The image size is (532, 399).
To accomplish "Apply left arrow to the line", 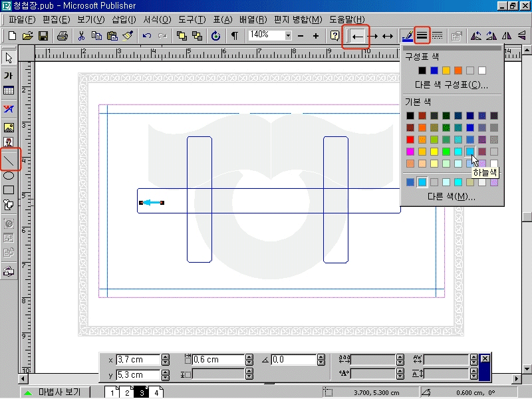I will [x=357, y=36].
